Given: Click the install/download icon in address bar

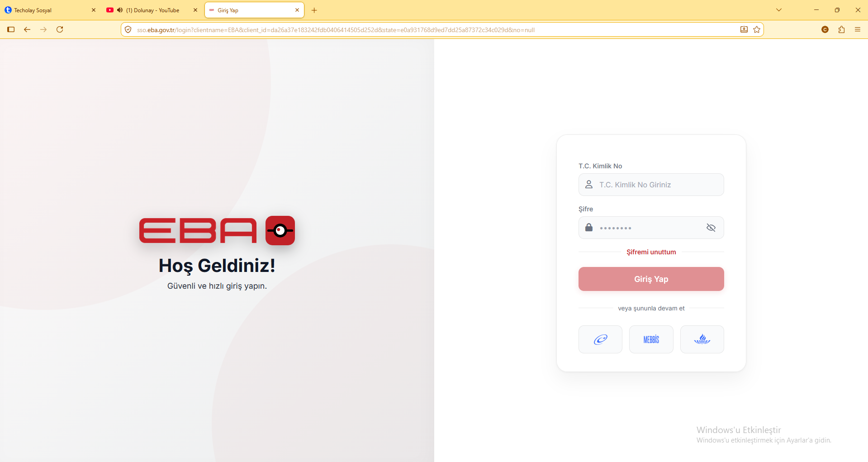Looking at the screenshot, I should 744,29.
